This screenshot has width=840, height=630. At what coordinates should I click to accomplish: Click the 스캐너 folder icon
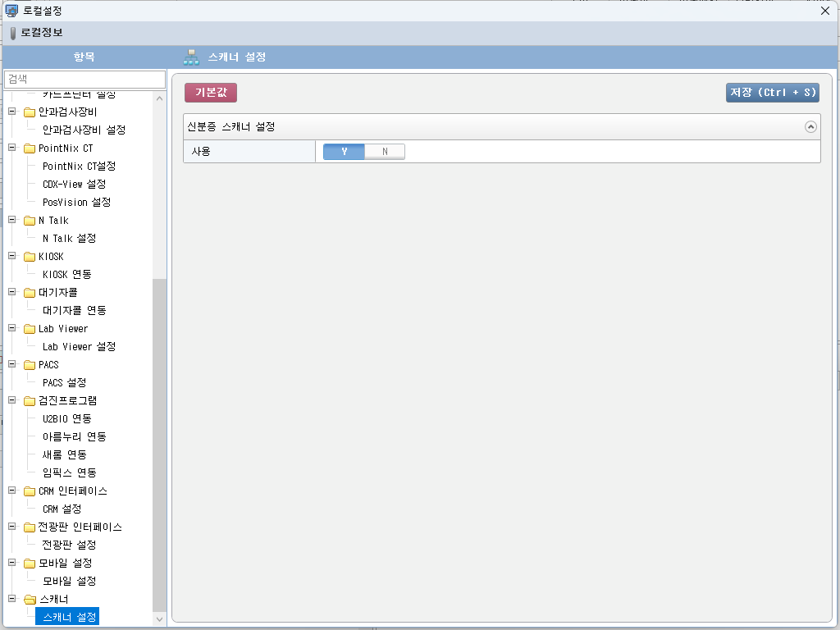click(30, 600)
